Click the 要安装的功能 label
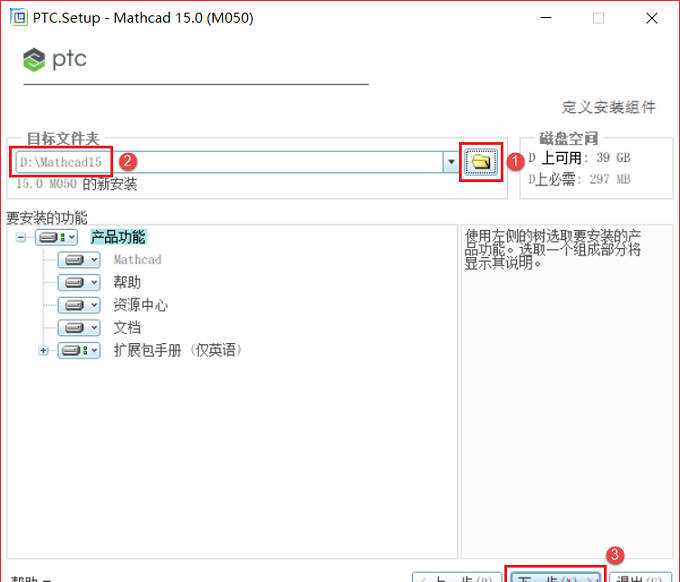680x582 pixels. [x=47, y=217]
